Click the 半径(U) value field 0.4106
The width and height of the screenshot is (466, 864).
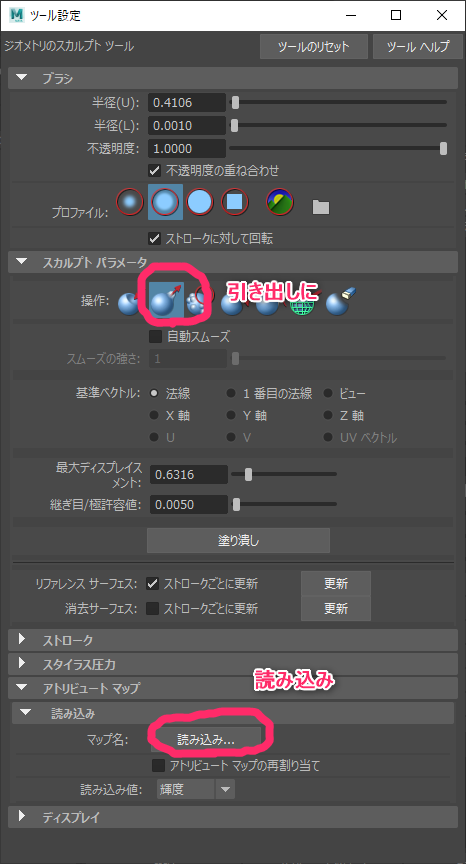[187, 102]
